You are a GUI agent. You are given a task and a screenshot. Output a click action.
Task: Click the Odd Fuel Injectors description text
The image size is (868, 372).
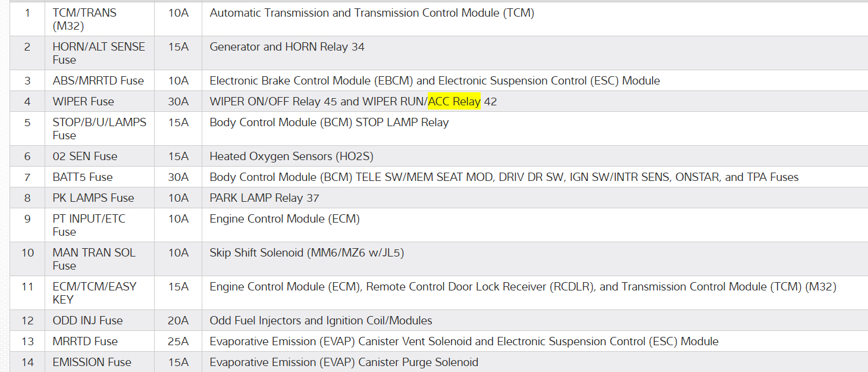321,321
